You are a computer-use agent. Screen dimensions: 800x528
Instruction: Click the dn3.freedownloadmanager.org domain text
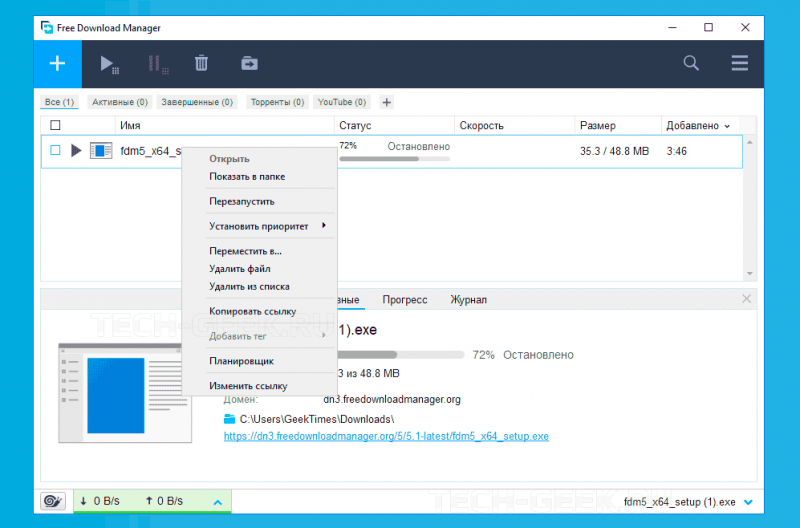pyautogui.click(x=392, y=399)
